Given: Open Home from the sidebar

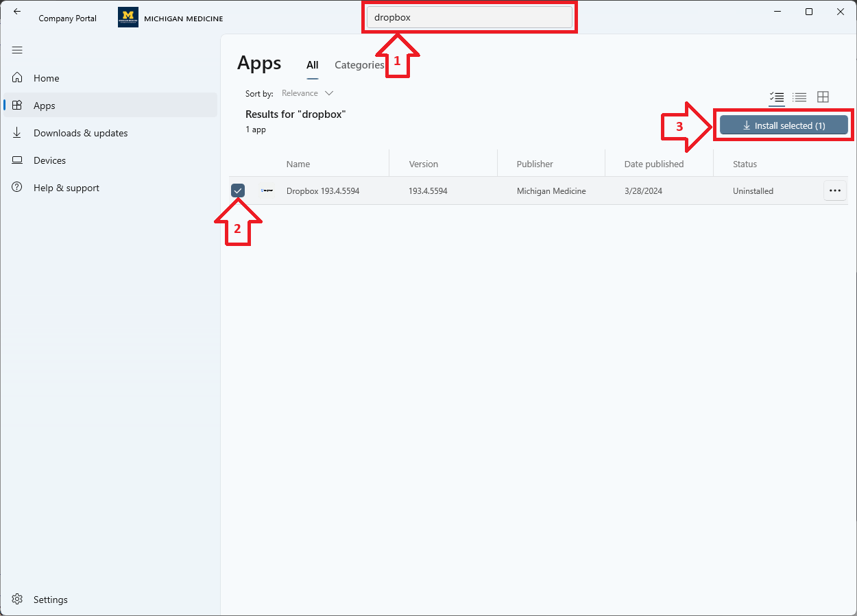Looking at the screenshot, I should [x=46, y=78].
